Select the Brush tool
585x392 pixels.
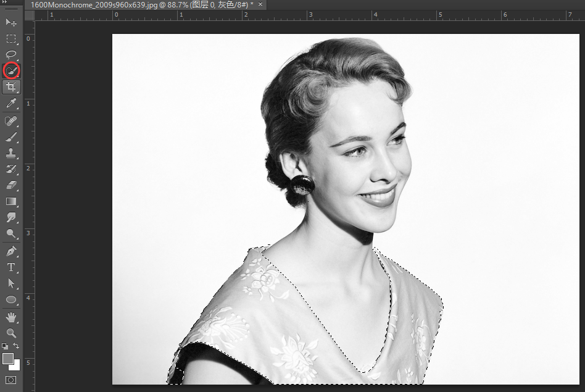[11, 137]
